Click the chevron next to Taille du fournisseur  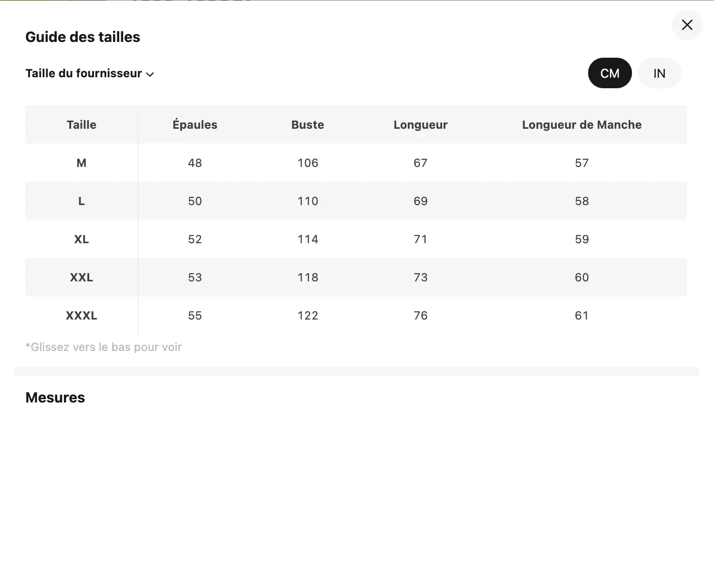[x=150, y=74]
